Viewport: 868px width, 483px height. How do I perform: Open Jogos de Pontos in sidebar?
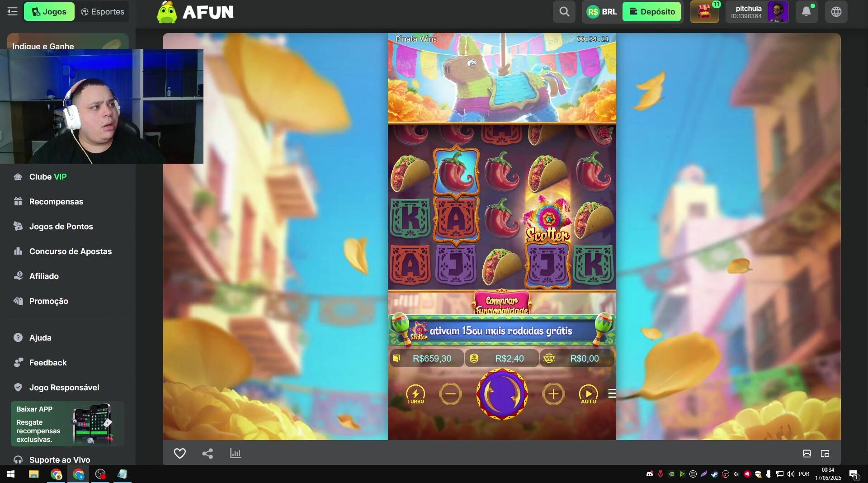tap(61, 227)
